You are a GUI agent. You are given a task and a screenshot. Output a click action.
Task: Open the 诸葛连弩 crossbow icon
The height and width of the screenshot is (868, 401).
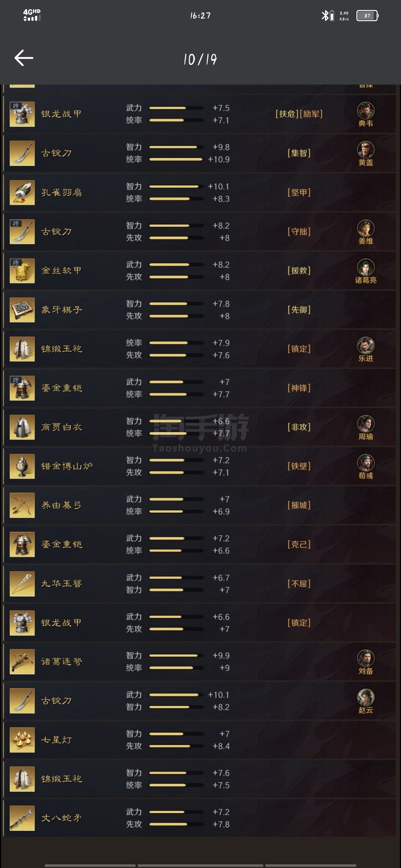[x=22, y=662]
